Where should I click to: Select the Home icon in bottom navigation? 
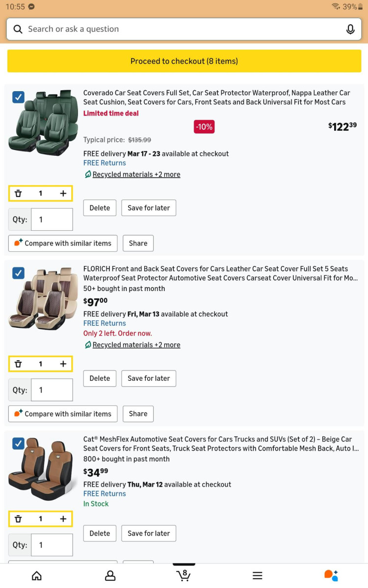(37, 575)
